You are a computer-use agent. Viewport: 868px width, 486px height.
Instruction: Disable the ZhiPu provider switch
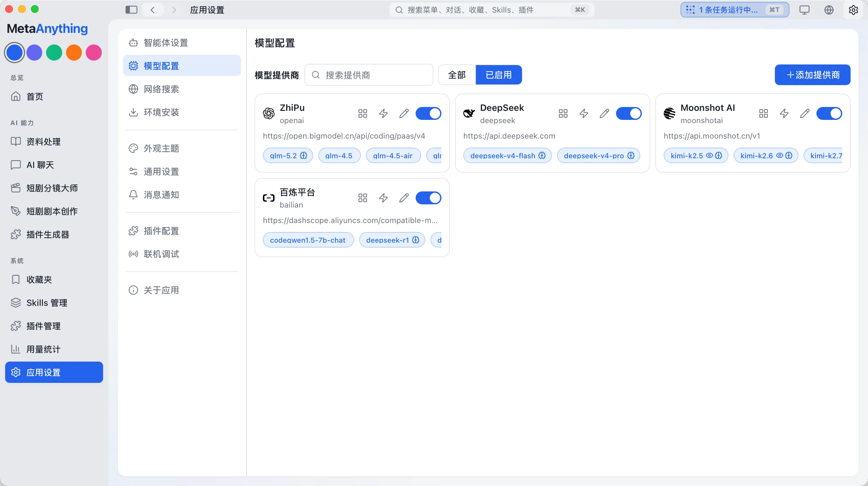[428, 113]
